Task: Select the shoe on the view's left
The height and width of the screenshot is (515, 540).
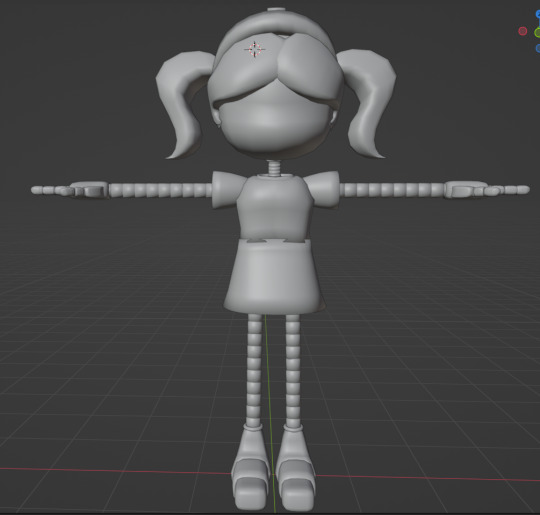Action: pos(251,468)
